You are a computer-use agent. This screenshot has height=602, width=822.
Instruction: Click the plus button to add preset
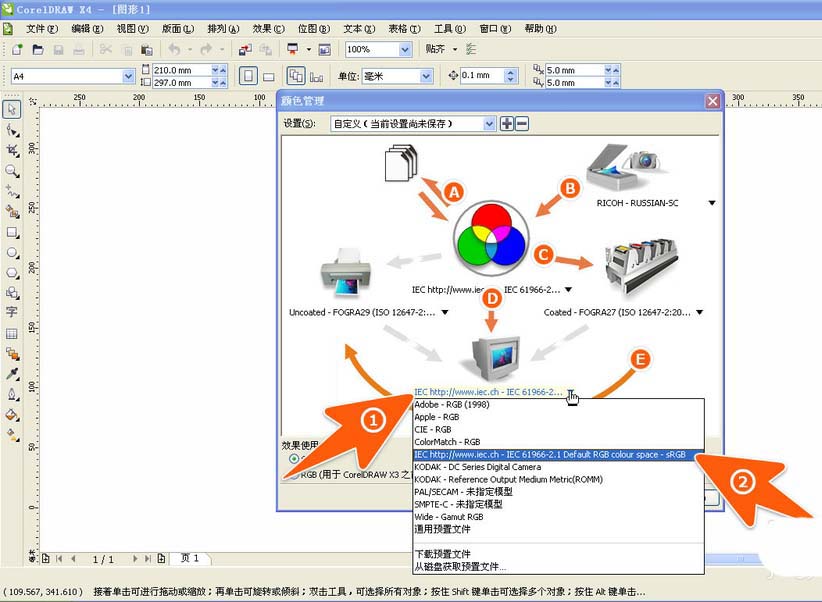pos(507,124)
